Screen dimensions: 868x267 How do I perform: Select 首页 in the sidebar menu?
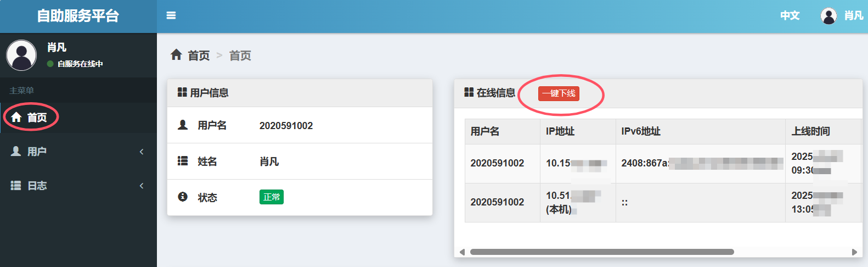pos(37,118)
